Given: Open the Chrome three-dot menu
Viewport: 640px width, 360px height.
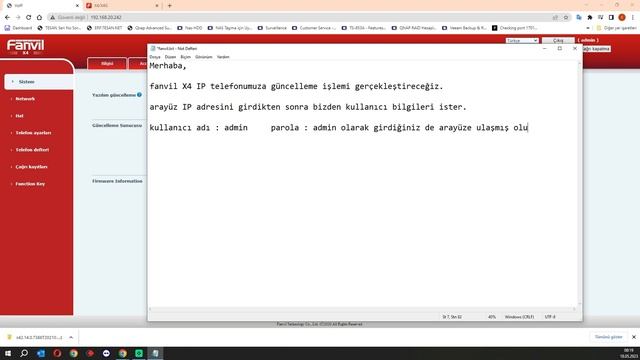Looking at the screenshot, I should pos(633,17).
